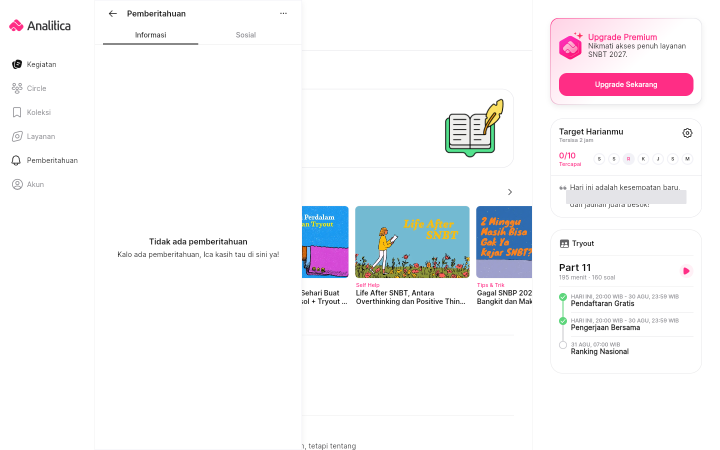
Task: Click the 0/10 Tercapai value
Action: pos(570,159)
